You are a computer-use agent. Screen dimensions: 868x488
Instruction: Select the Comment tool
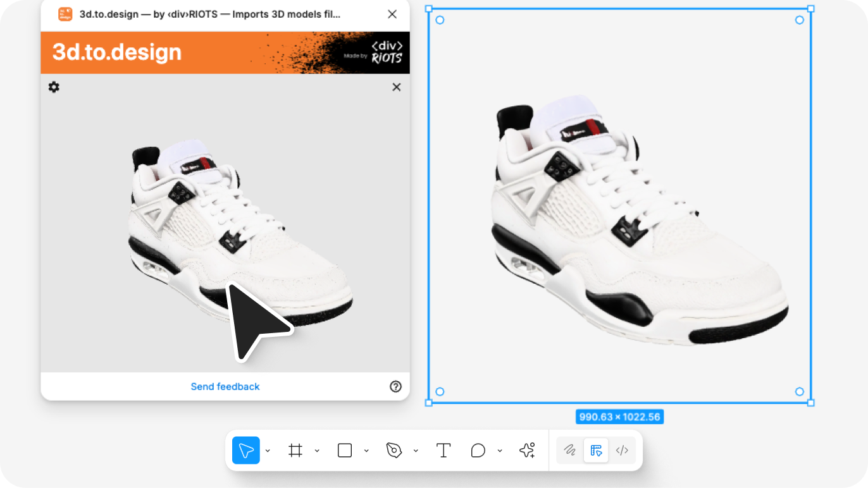(478, 451)
